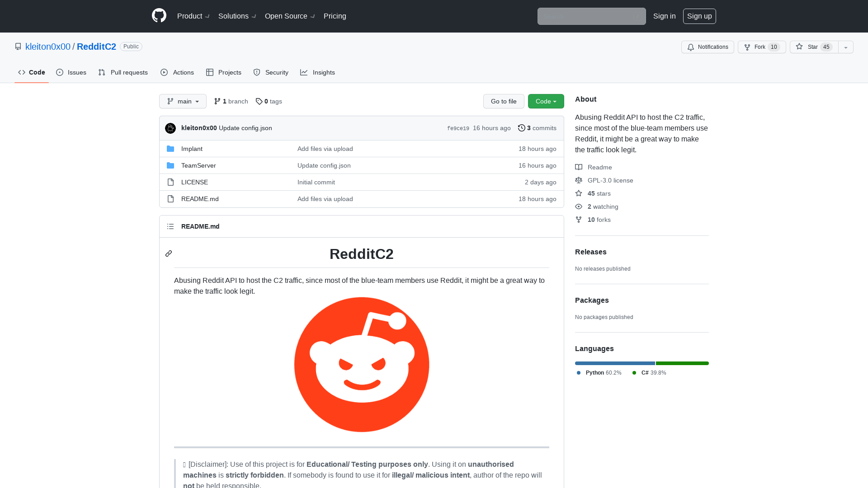Image resolution: width=868 pixels, height=488 pixels.
Task: Open the Readme via the book icon
Action: [x=579, y=167]
